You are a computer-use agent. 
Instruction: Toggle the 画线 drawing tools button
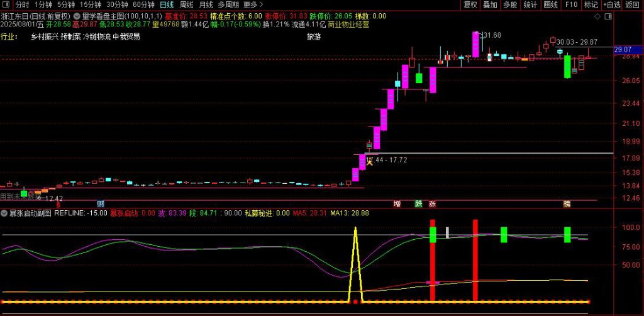click(550, 4)
